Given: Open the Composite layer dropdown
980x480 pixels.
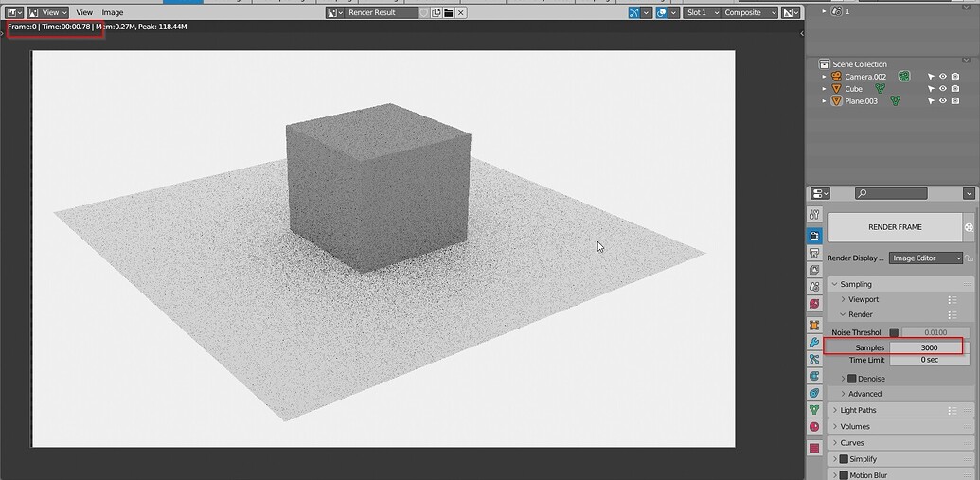Looking at the screenshot, I should [750, 12].
